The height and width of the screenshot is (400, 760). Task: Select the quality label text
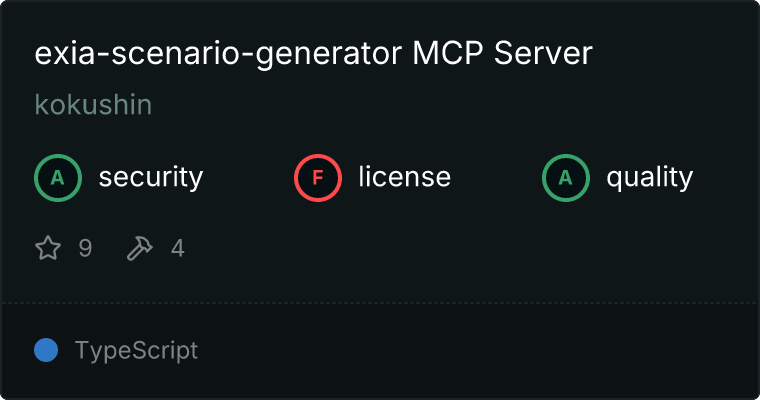click(649, 177)
